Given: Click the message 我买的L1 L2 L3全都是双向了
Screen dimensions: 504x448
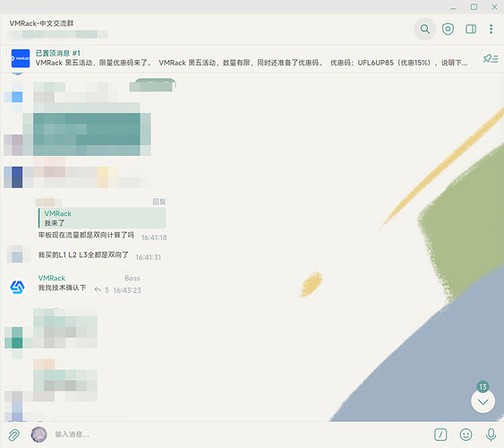Looking at the screenshot, I should pos(83,255).
